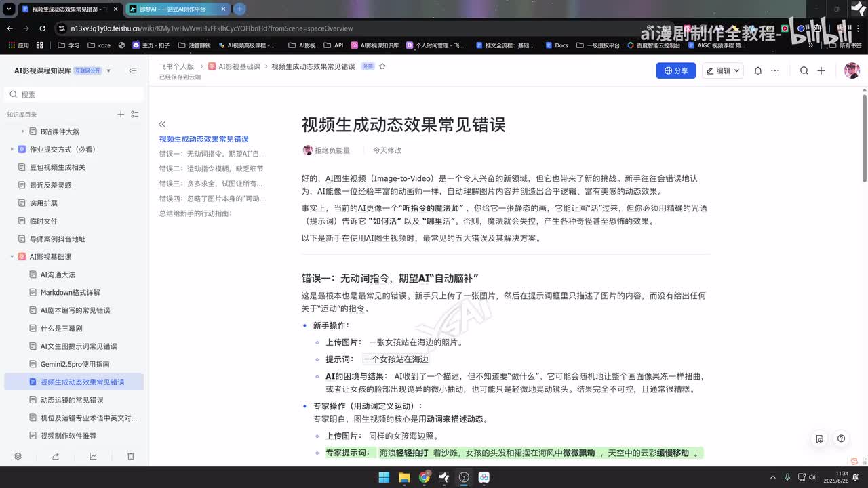Viewport: 868px width, 488px height.
Task: Click the document tool icon beside help
Action: 820,439
